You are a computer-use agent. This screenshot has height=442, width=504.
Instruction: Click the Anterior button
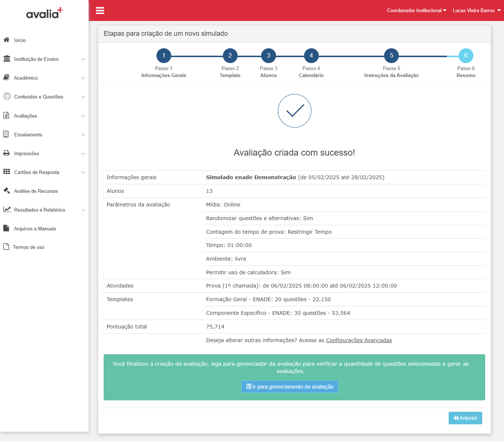click(465, 418)
